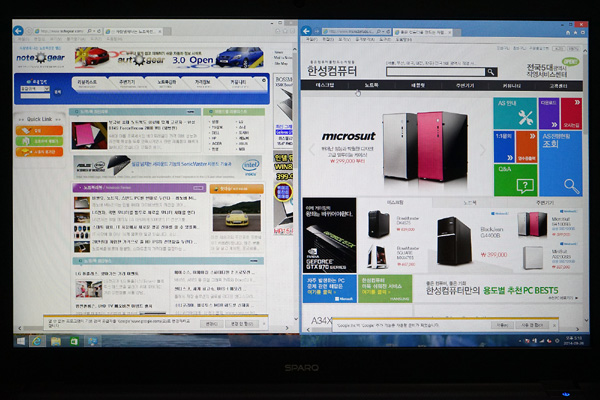The width and height of the screenshot is (600, 400).
Task: Open the AS status lookup magnifier tile
Action: click(561, 163)
